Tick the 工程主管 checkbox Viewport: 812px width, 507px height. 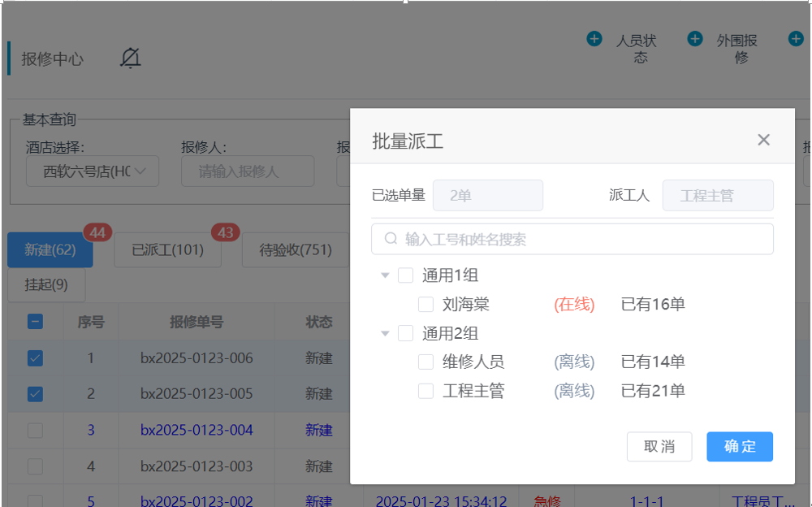pyautogui.click(x=425, y=392)
